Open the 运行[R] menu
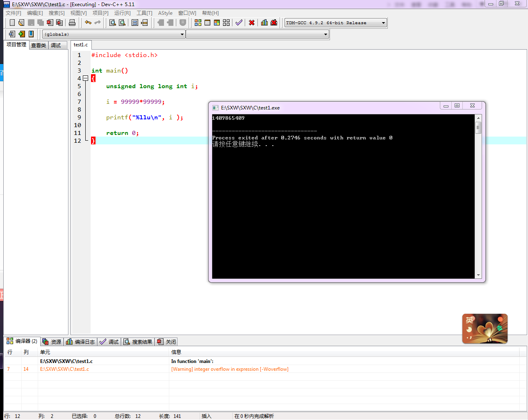 [x=122, y=13]
